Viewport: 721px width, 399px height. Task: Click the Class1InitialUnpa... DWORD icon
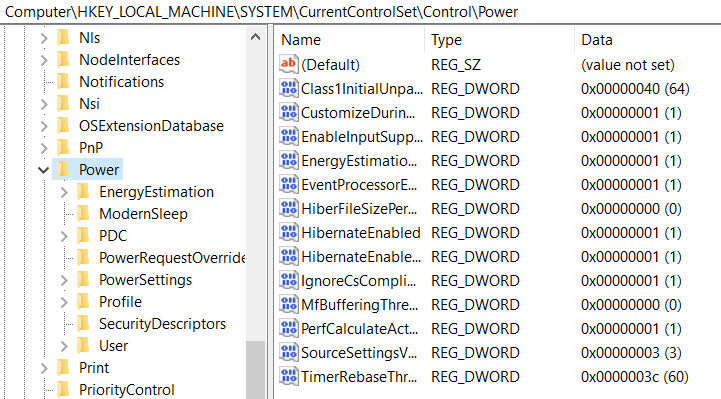pos(289,88)
